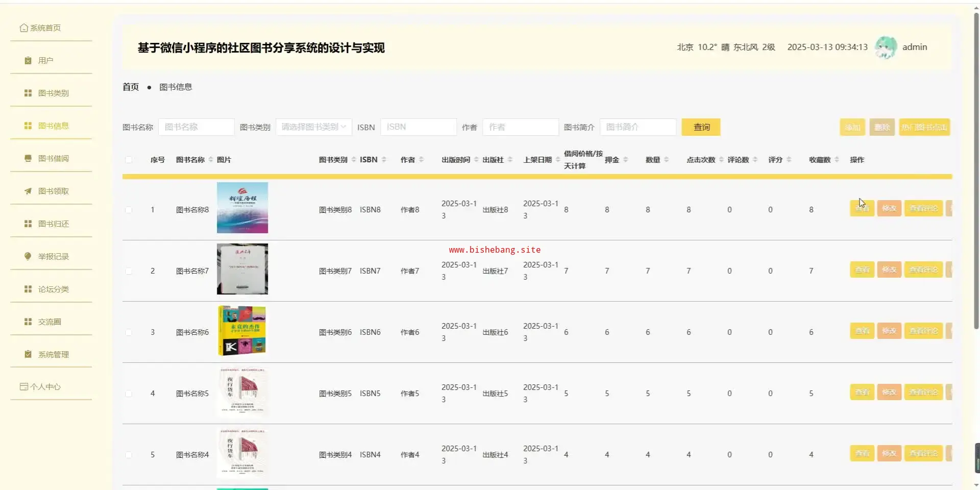The height and width of the screenshot is (490, 980).
Task: Click the home icon beside 系统首页
Action: click(23, 28)
